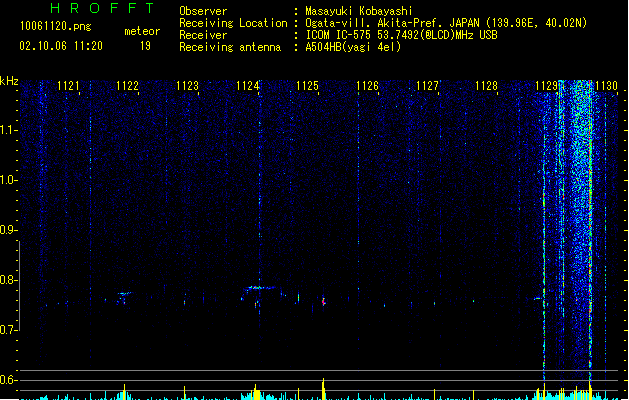Click the 1124 time marker

tap(248, 86)
